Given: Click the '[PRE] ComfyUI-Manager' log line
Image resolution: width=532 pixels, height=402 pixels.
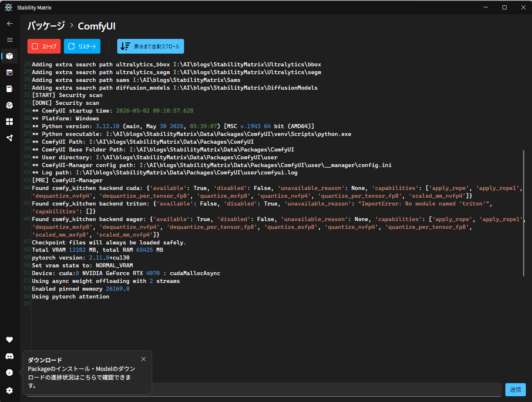Looking at the screenshot, I should [x=67, y=180].
